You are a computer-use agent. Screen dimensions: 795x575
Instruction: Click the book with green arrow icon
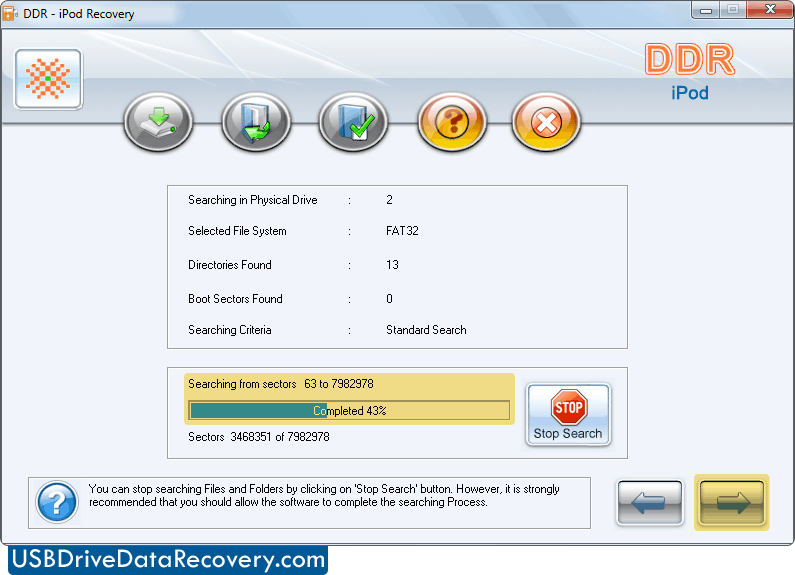click(256, 122)
